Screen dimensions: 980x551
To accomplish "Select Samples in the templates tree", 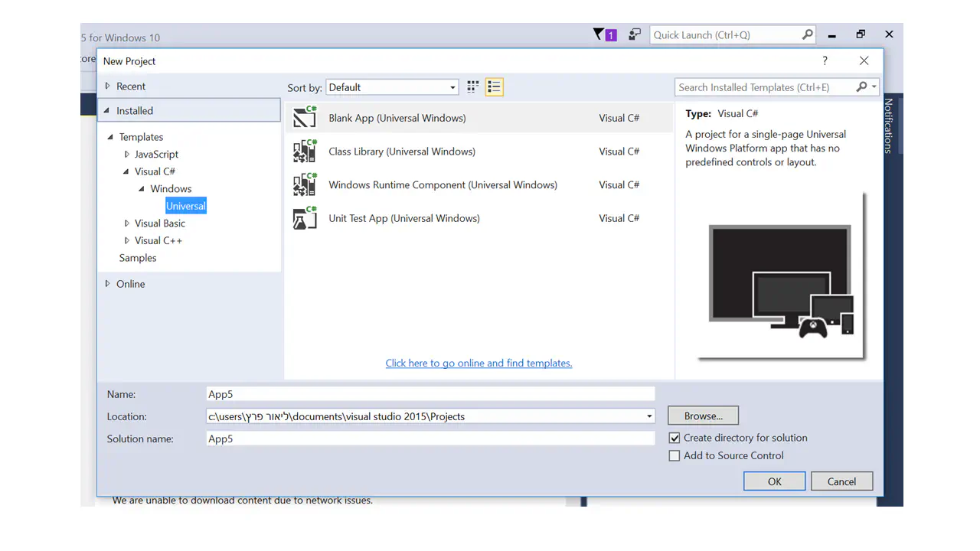I will pyautogui.click(x=138, y=258).
